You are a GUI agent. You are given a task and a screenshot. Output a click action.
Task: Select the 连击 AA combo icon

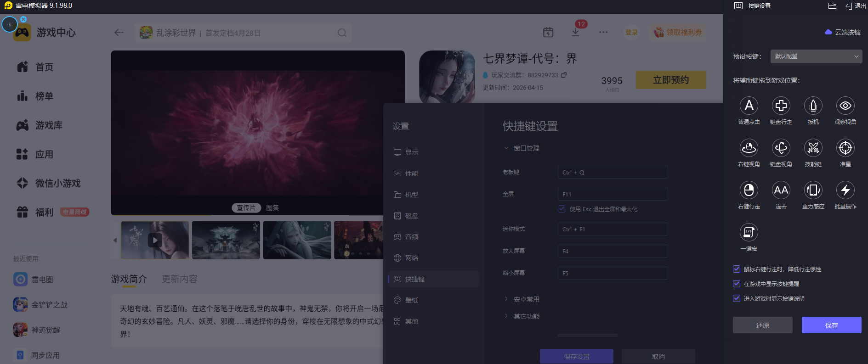781,190
